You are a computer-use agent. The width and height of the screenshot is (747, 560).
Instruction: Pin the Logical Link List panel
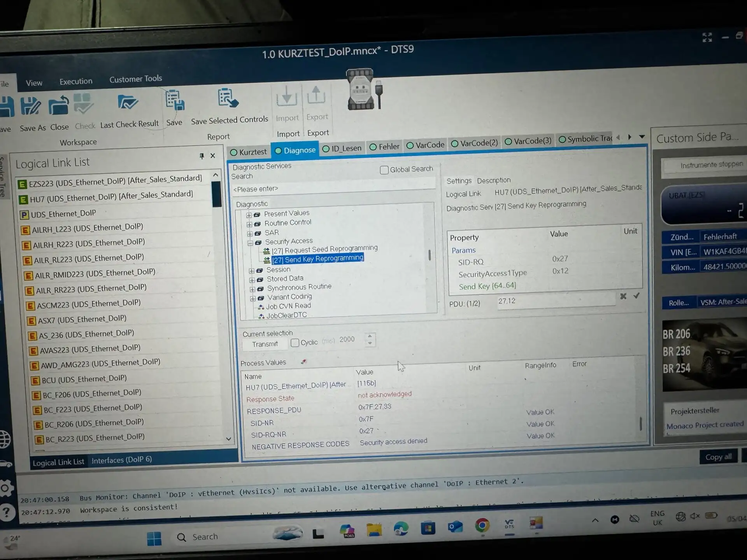[202, 156]
